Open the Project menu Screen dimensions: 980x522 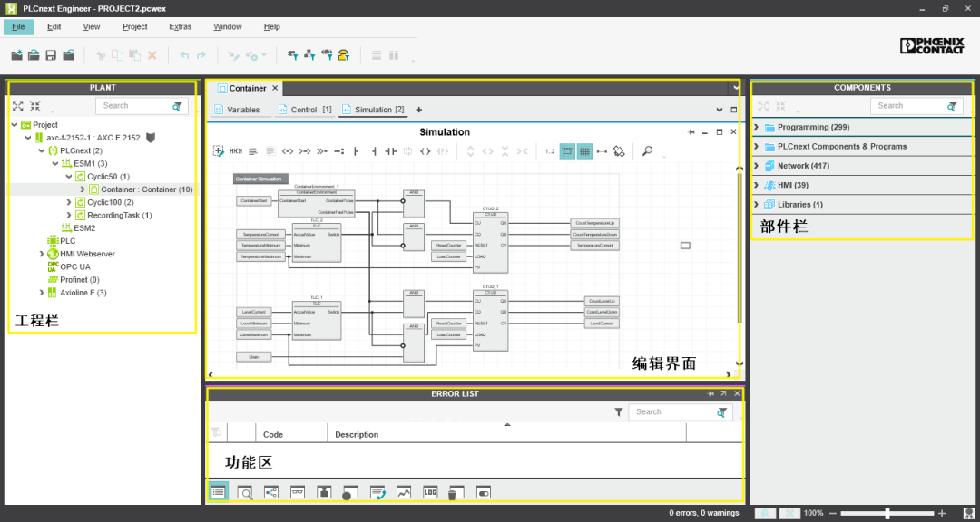coord(135,27)
